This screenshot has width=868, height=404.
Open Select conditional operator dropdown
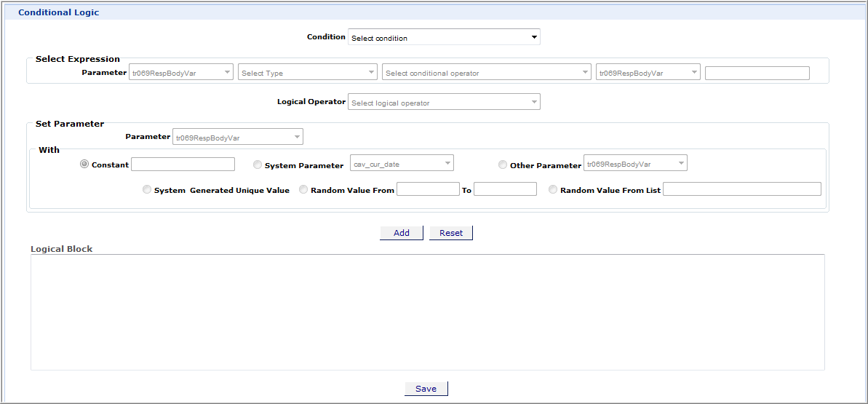[487, 73]
